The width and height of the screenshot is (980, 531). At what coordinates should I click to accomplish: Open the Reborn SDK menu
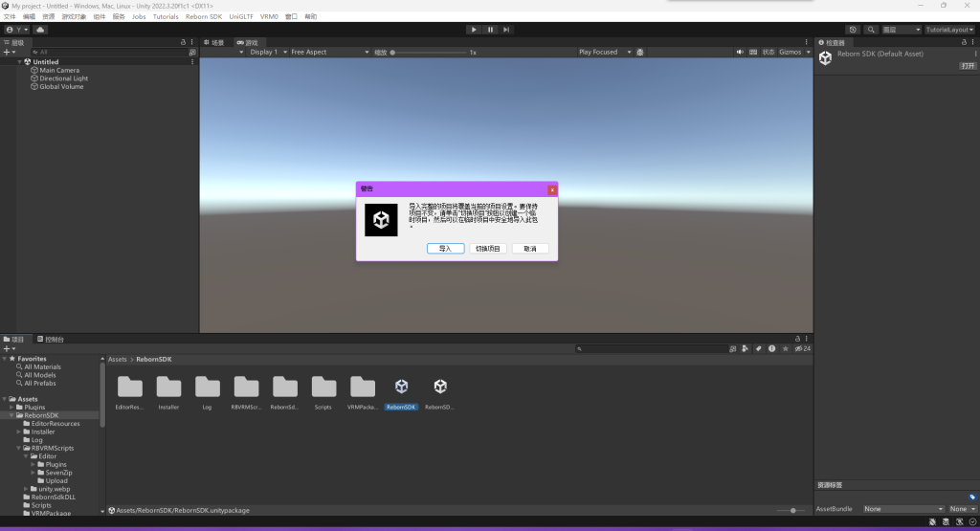click(203, 16)
